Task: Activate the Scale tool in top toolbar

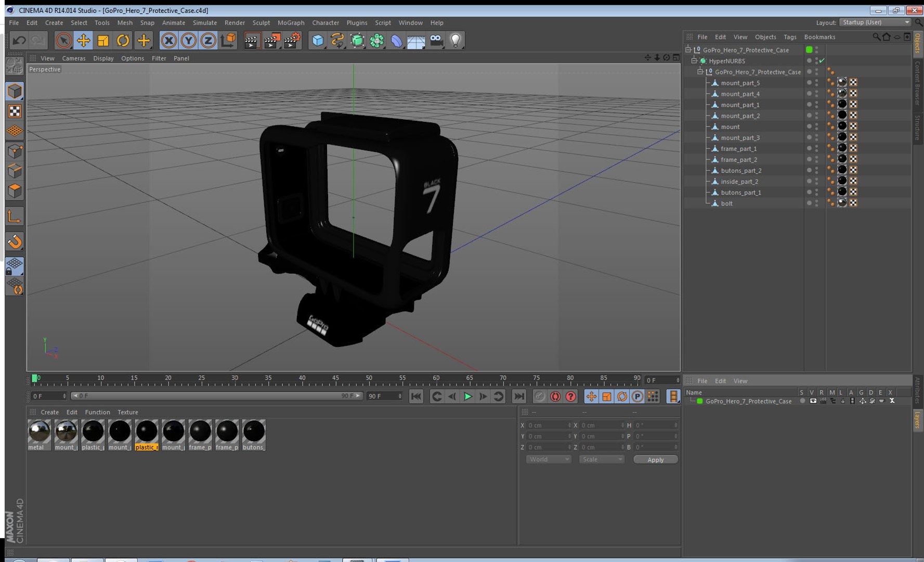Action: coord(103,40)
